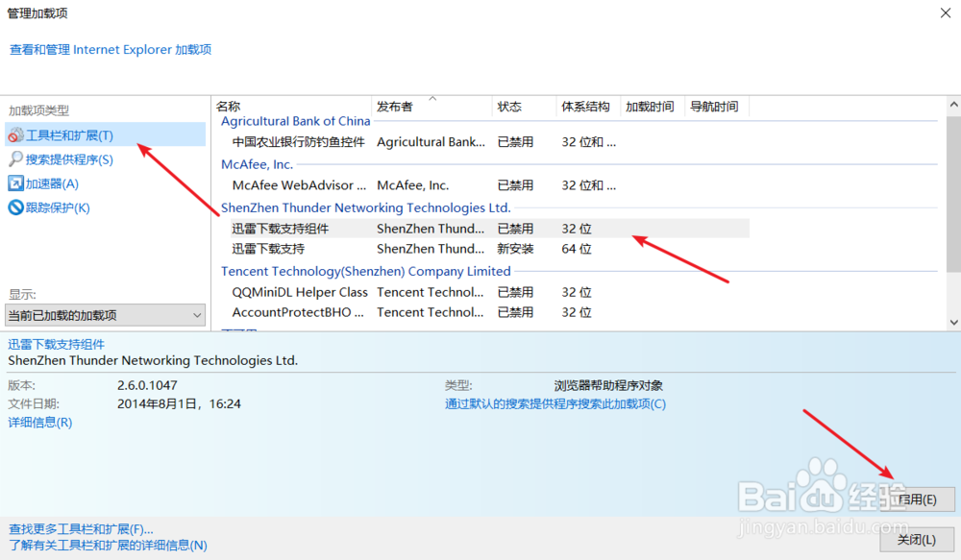Open the 显示 dropdown showing 当前已加载的加载项
Screen dimensions: 961x560
coord(106,315)
